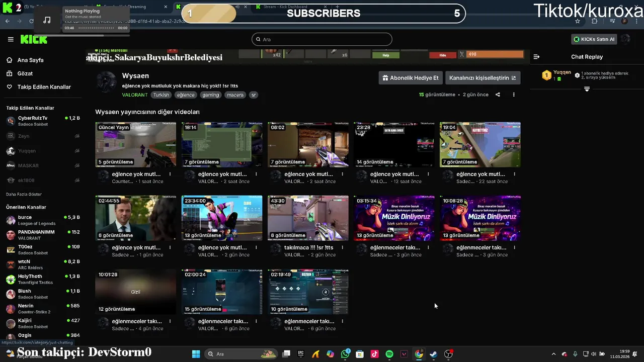Open Spotify from taskbar

(389, 354)
